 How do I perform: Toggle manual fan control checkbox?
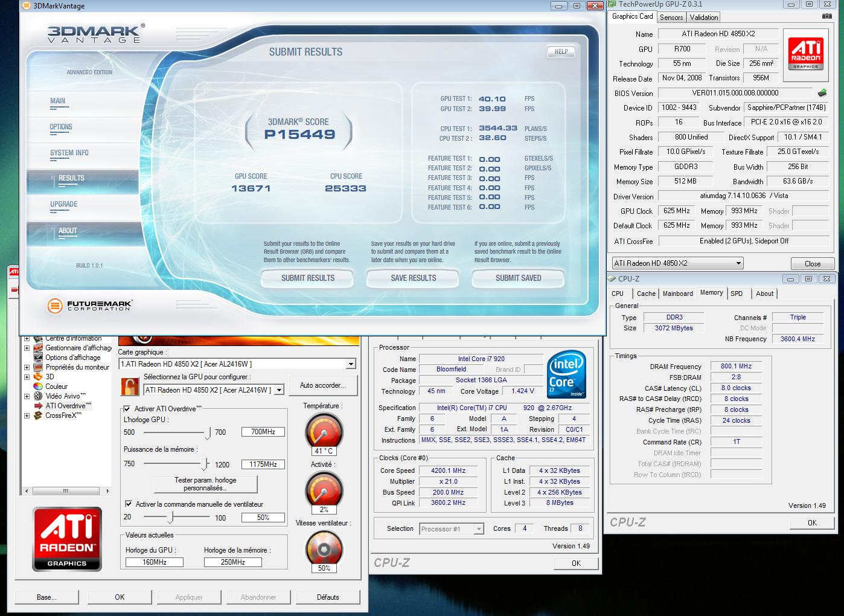click(x=129, y=504)
